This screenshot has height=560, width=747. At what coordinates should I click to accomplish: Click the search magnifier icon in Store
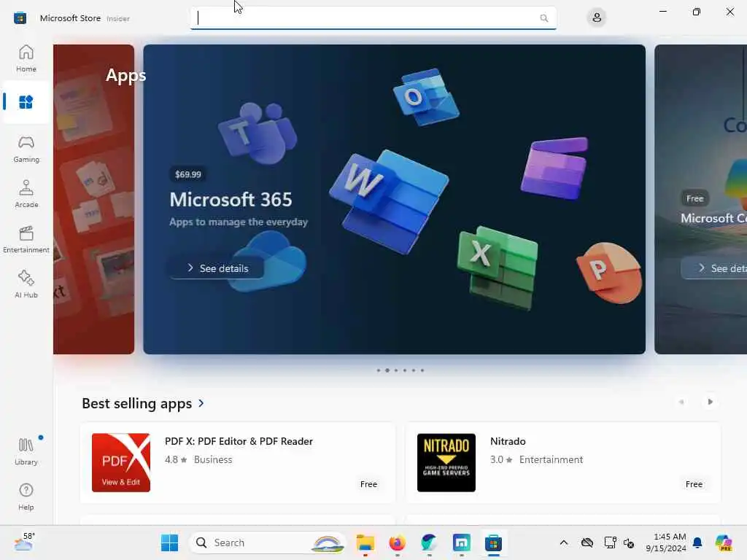tap(543, 18)
